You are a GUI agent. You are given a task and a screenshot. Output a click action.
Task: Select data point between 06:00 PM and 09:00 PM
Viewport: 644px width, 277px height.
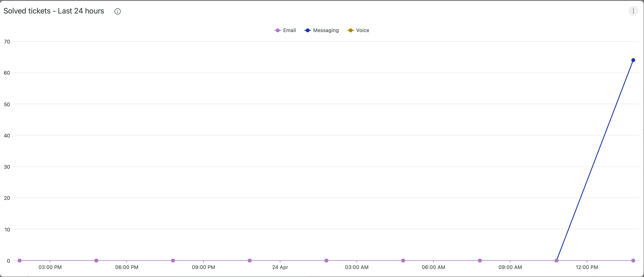point(173,261)
